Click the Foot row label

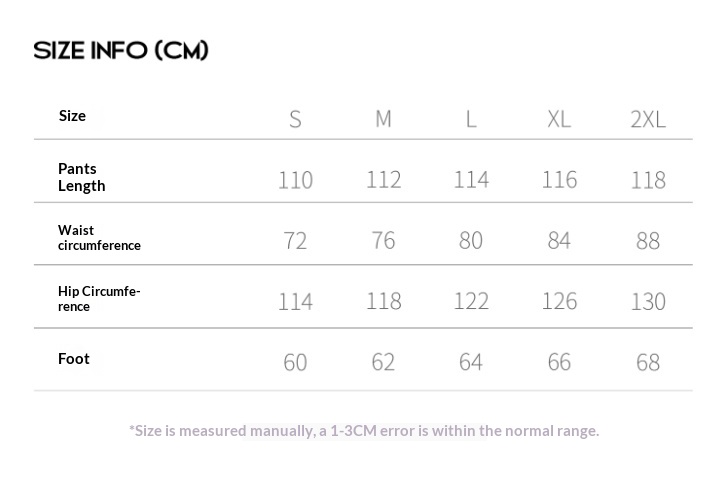pyautogui.click(x=74, y=359)
